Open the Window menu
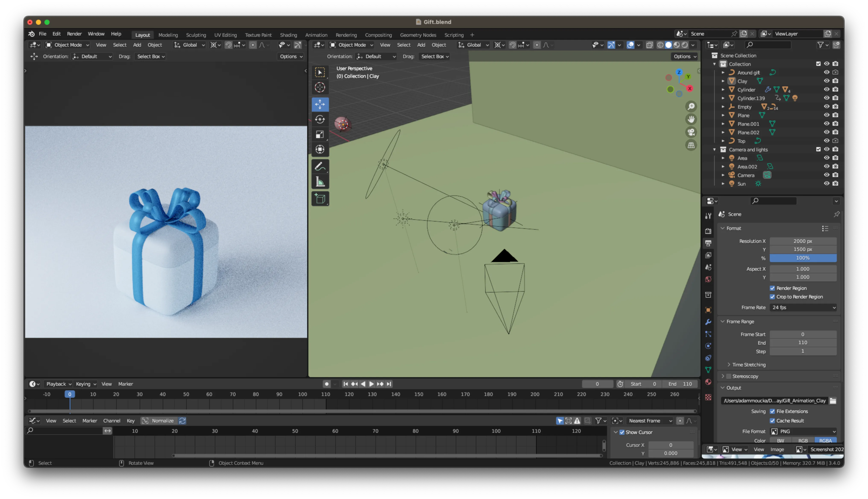Image resolution: width=868 pixels, height=499 pixels. pos(96,34)
